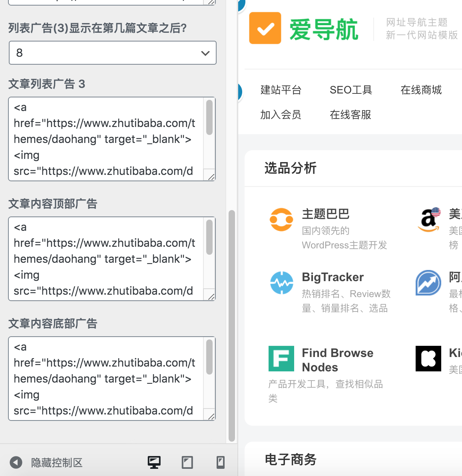The height and width of the screenshot is (476, 462).
Task: Click the 文章内容顶部广告 label
Action: coord(52,204)
